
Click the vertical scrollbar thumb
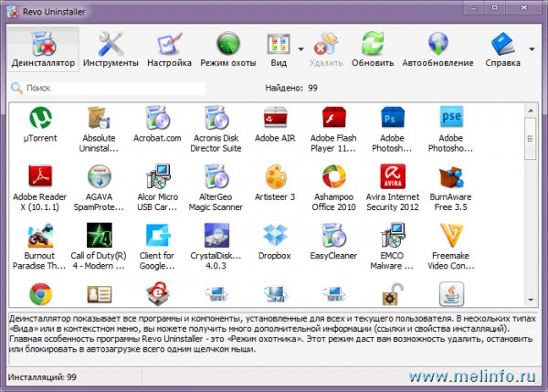[x=531, y=139]
